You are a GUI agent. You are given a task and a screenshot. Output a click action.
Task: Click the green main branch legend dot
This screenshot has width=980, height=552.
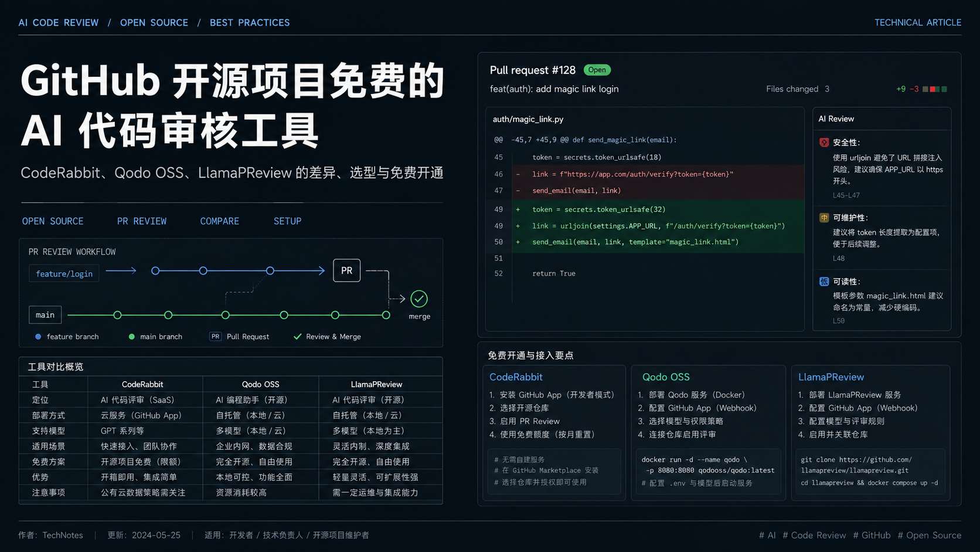pos(132,337)
